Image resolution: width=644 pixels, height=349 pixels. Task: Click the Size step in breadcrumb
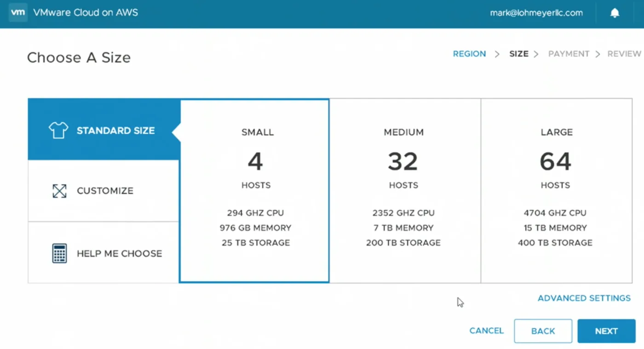(519, 54)
